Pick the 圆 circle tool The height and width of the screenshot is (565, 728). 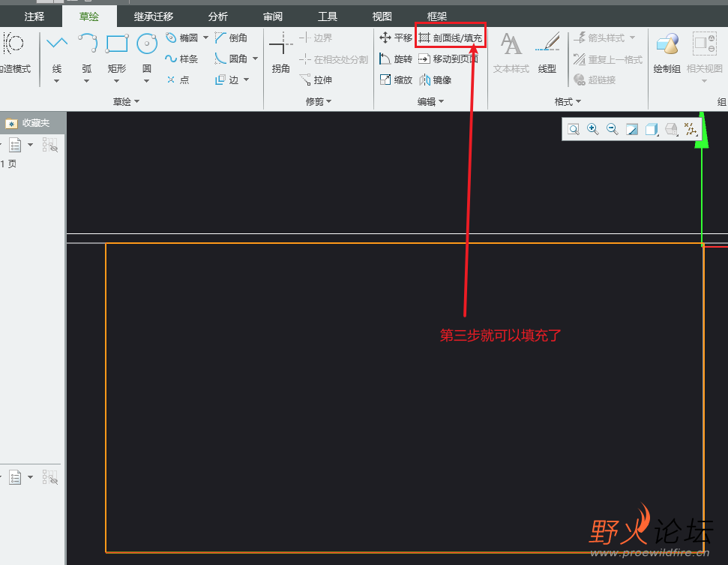tap(147, 53)
